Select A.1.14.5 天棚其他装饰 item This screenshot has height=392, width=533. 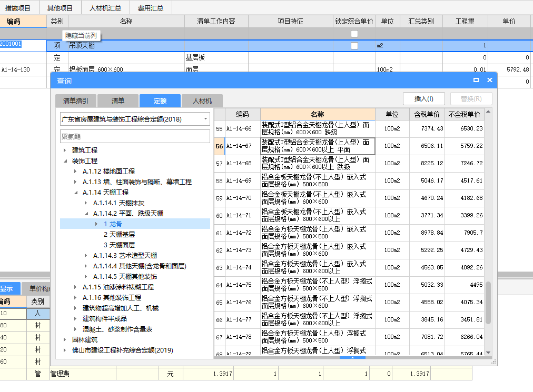[x=125, y=277]
